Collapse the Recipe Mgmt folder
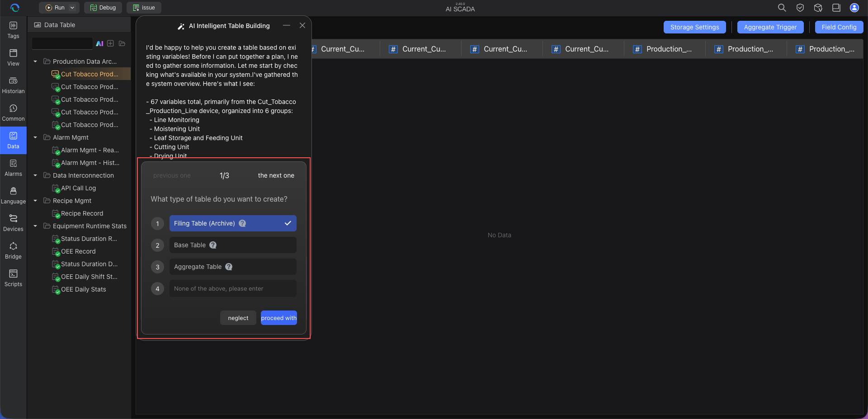The width and height of the screenshot is (868, 419). (35, 201)
